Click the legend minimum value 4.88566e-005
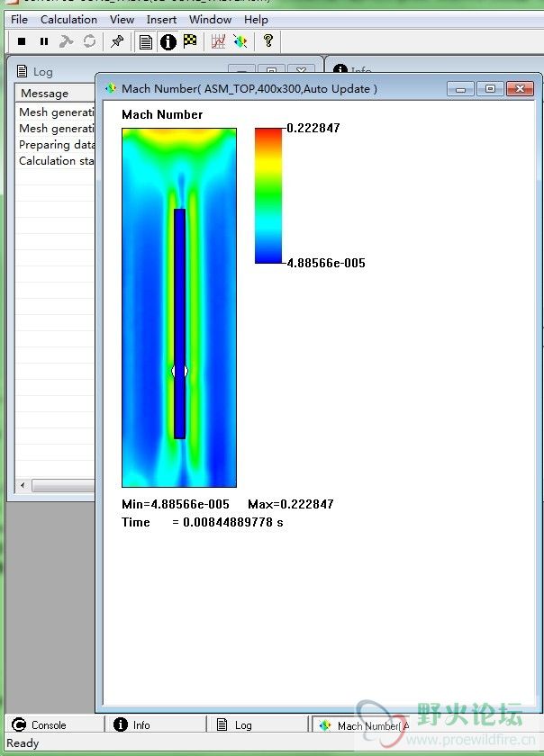 pyautogui.click(x=326, y=263)
